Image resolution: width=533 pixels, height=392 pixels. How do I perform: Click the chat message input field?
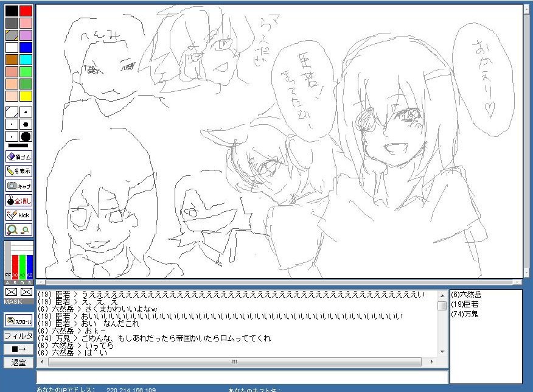point(242,377)
